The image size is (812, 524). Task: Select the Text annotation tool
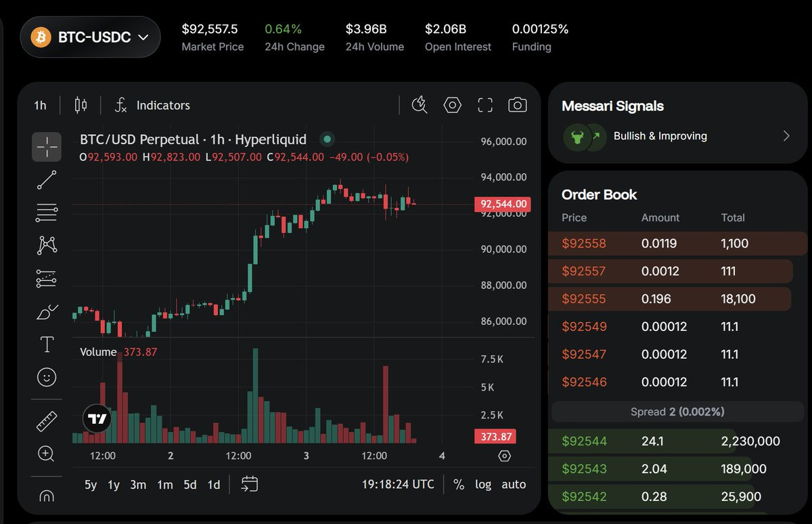[47, 344]
